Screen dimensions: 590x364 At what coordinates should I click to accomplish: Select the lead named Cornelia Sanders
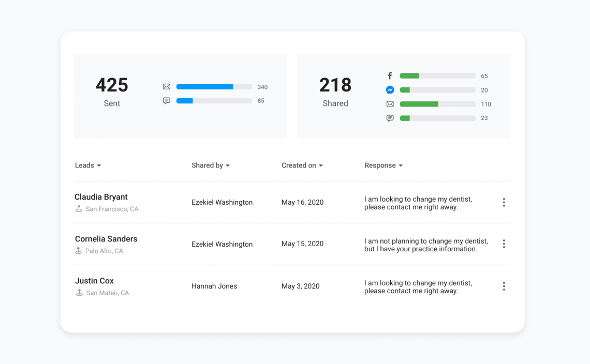point(106,239)
